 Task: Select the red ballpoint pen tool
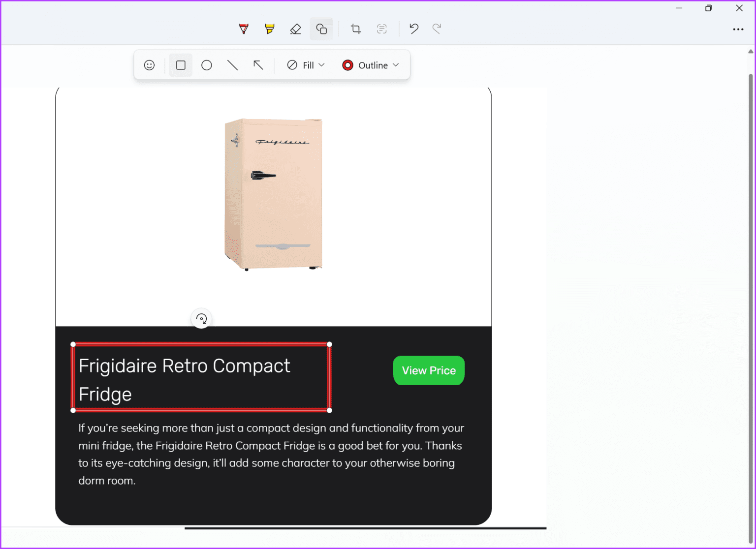pos(244,29)
